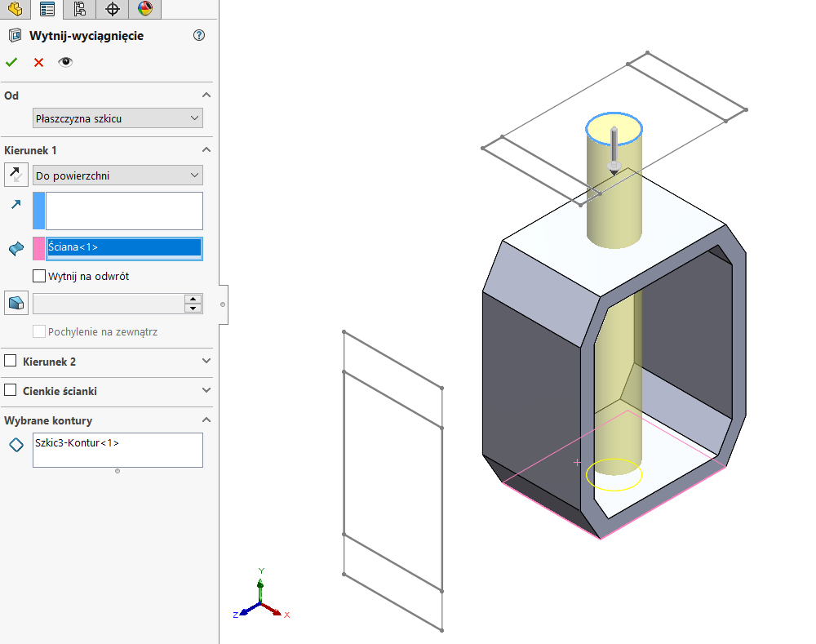This screenshot has width=816, height=644.
Task: Open the DisplayManager color ball tab
Action: click(x=144, y=9)
